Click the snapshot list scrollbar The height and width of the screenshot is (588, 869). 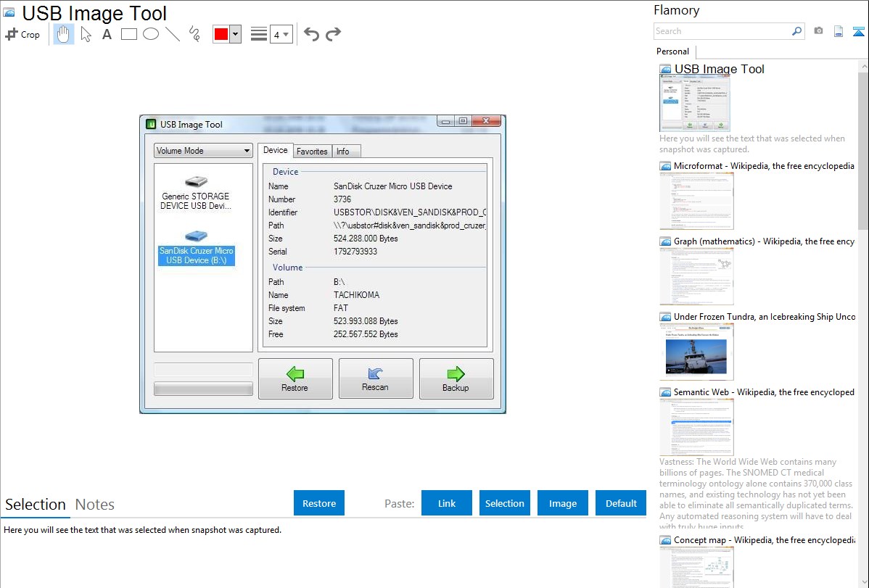[x=863, y=149]
